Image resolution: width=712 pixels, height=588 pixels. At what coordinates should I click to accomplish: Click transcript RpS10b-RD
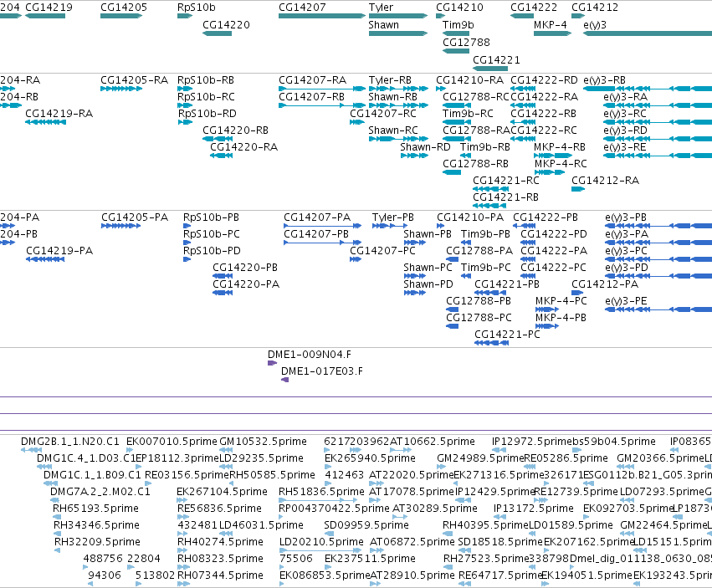tap(207, 114)
